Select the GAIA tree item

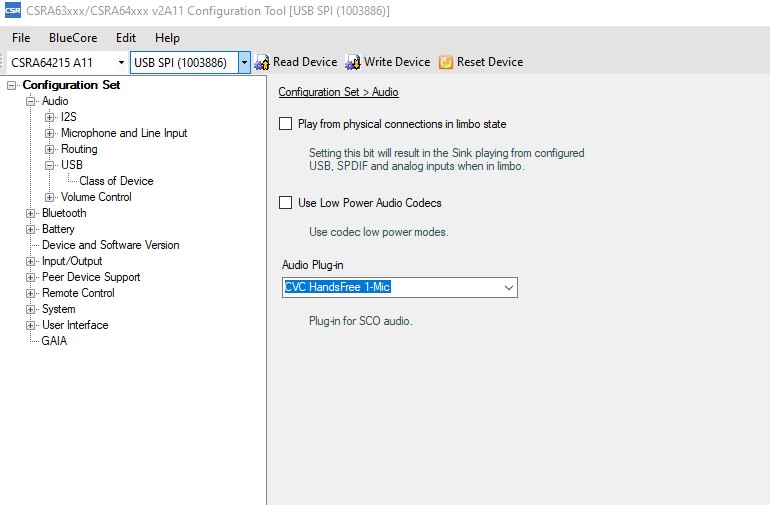[x=54, y=341]
